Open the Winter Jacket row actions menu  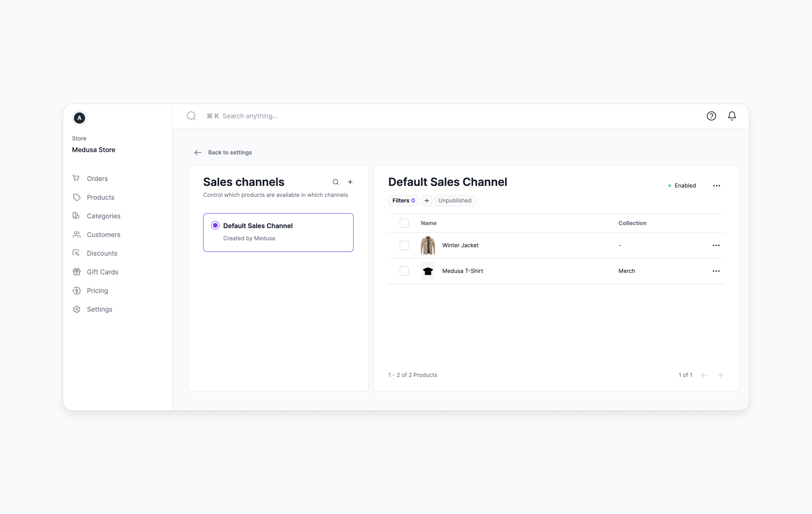716,245
